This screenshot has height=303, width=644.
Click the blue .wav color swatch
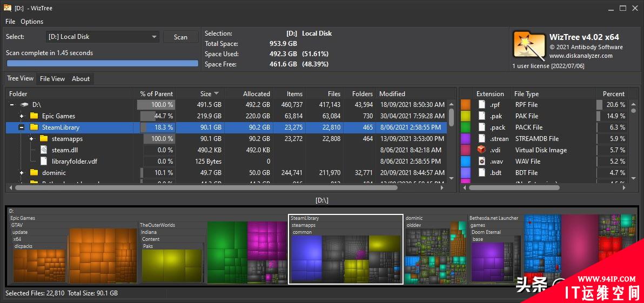point(465,161)
